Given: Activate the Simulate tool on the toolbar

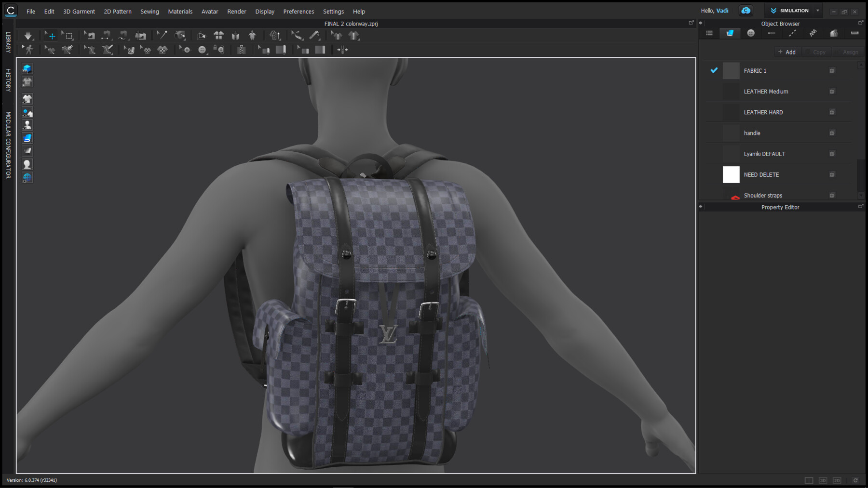Looking at the screenshot, I should (27, 35).
